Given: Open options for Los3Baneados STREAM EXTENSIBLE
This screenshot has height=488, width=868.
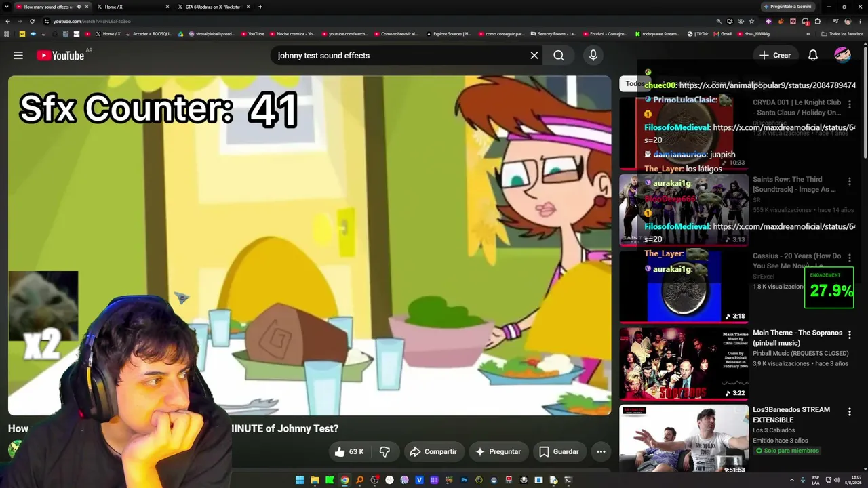Looking at the screenshot, I should 850,411.
